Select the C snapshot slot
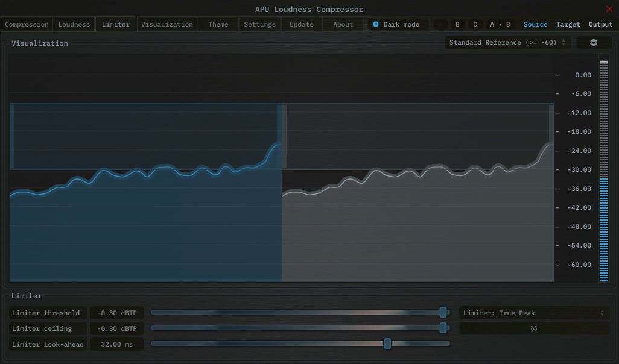The height and width of the screenshot is (364, 619). (x=475, y=24)
